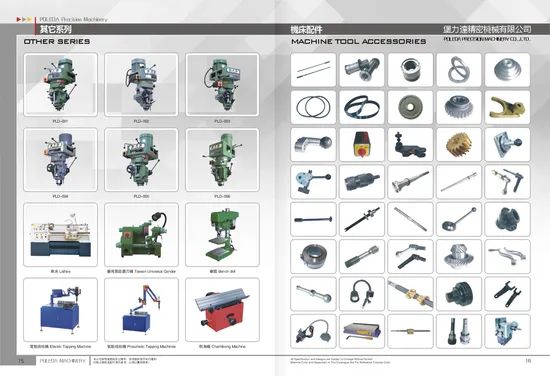Open the cylindrical bushing accessory
This screenshot has height=376, width=550.
pos(410,70)
